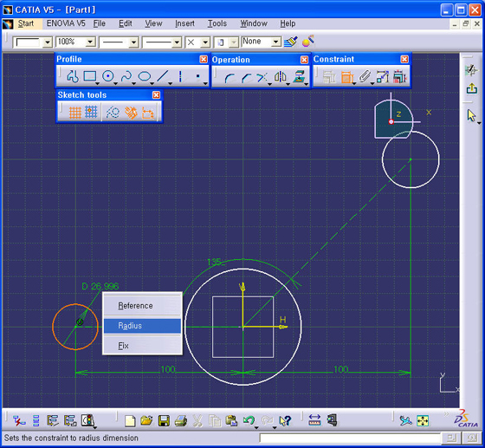
Task: Toggle Construction/Standard Element mode
Action: click(x=113, y=113)
